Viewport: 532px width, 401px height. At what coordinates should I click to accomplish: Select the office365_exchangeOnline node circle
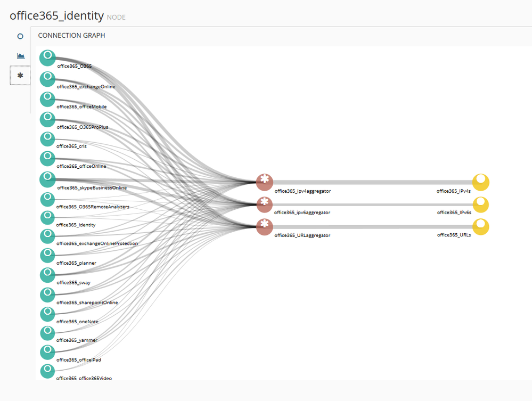coord(47,79)
